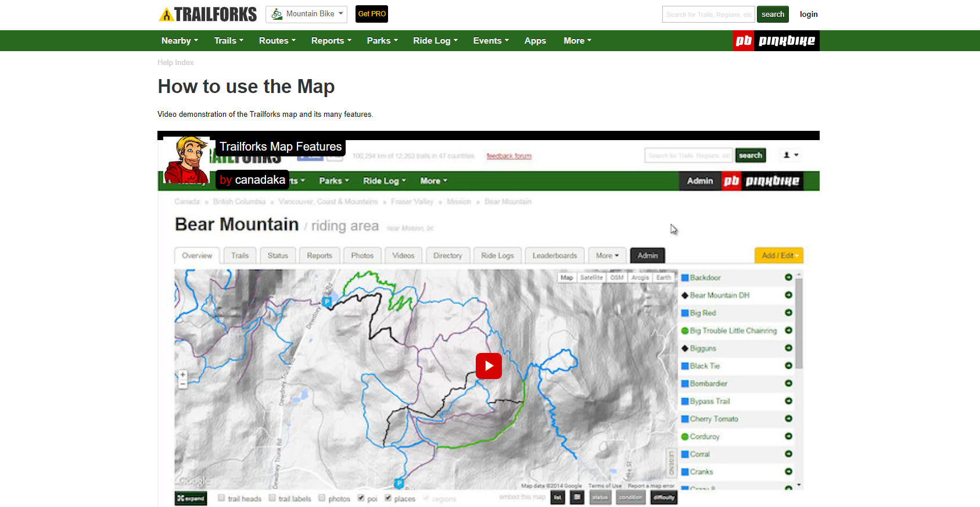Viewport: 980px width, 507px height.
Task: Click the round icon at right of Backdoor row
Action: [788, 277]
